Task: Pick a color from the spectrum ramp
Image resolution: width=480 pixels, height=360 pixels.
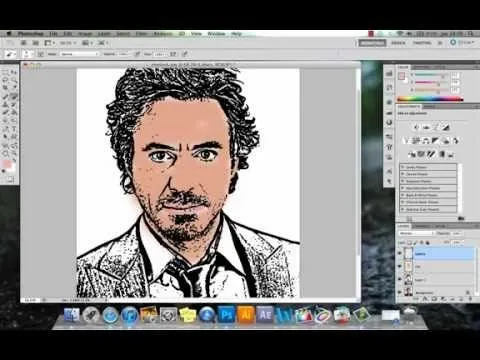Action: point(430,99)
